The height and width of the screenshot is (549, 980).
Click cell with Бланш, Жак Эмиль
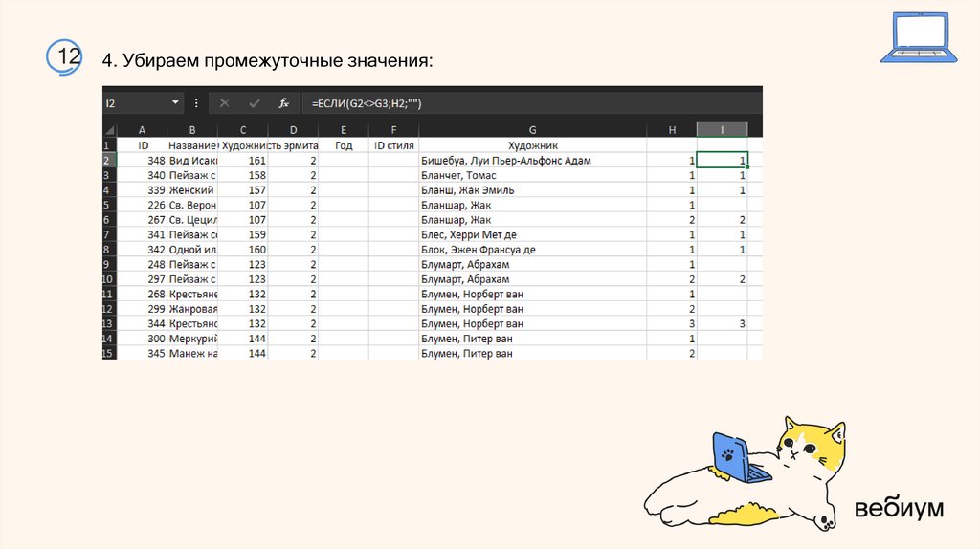pyautogui.click(x=532, y=190)
